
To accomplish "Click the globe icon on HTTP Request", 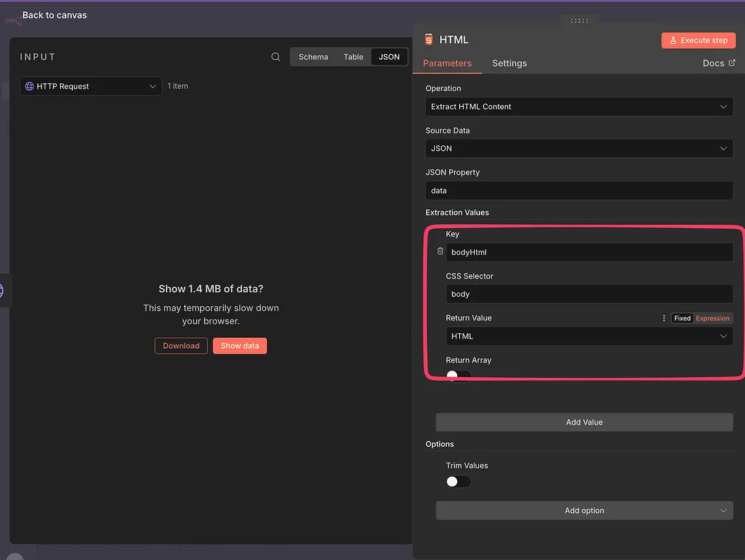I will pos(29,87).
